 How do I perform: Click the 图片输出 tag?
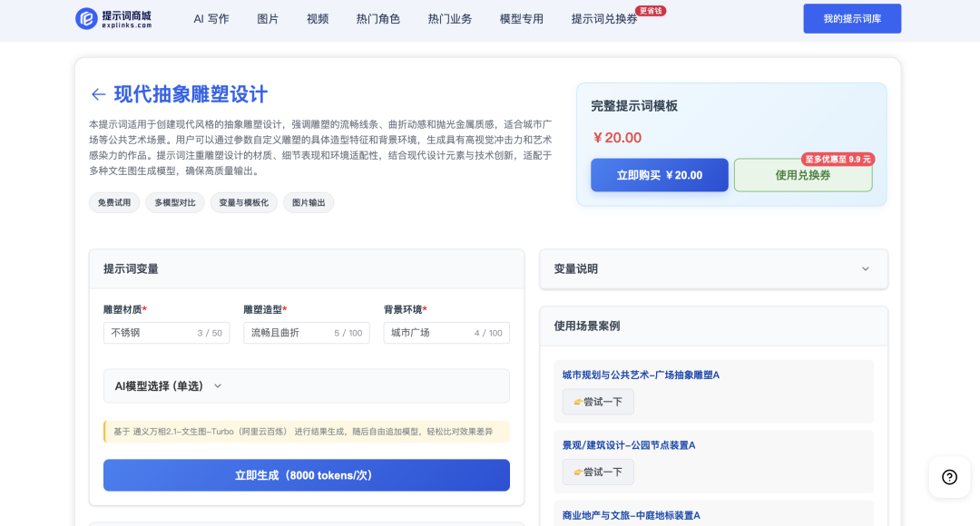(x=309, y=202)
